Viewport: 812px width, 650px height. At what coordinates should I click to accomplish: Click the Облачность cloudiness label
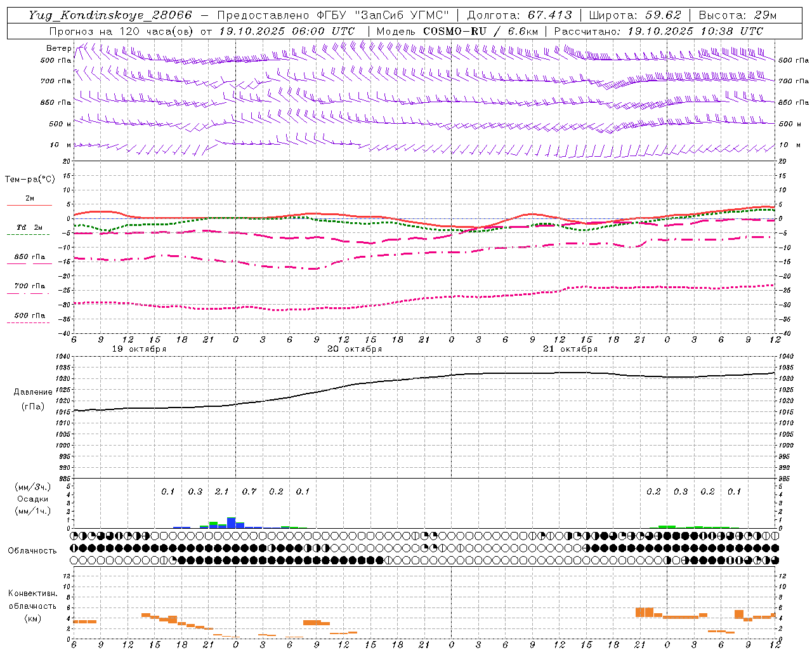click(32, 551)
